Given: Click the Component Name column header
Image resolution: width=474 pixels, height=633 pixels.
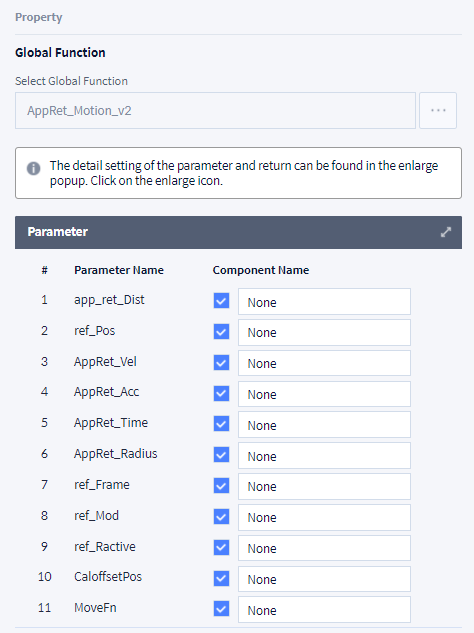Looking at the screenshot, I should [x=261, y=270].
